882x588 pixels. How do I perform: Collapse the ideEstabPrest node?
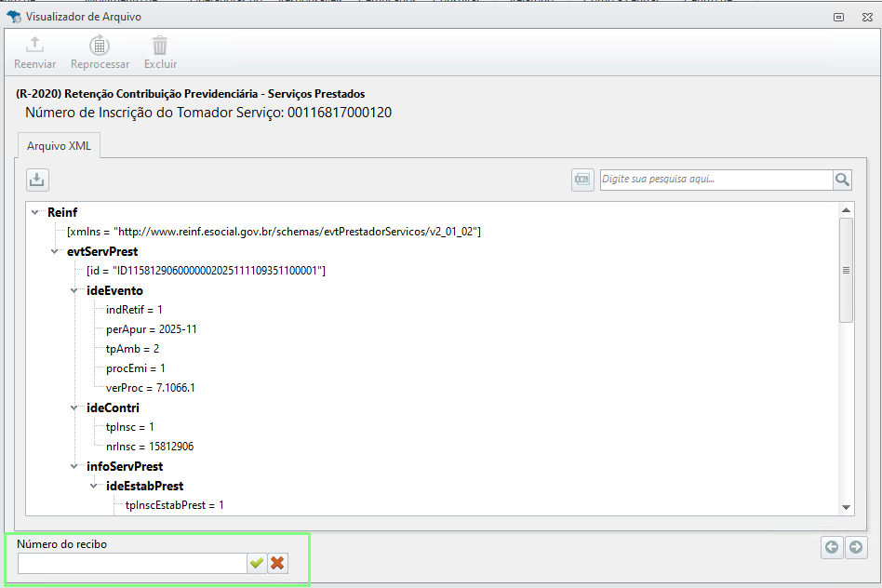point(94,486)
